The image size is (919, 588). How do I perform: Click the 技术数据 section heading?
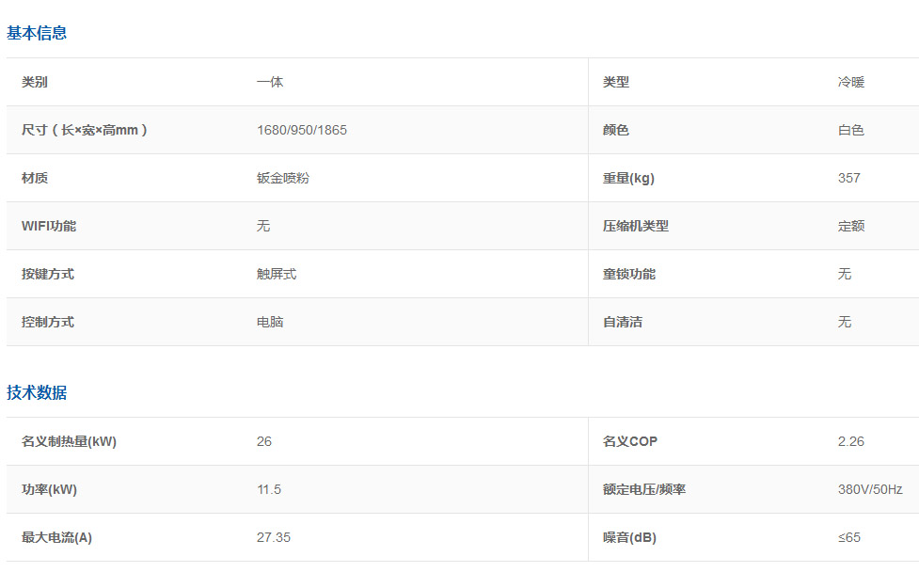pyautogui.click(x=37, y=392)
